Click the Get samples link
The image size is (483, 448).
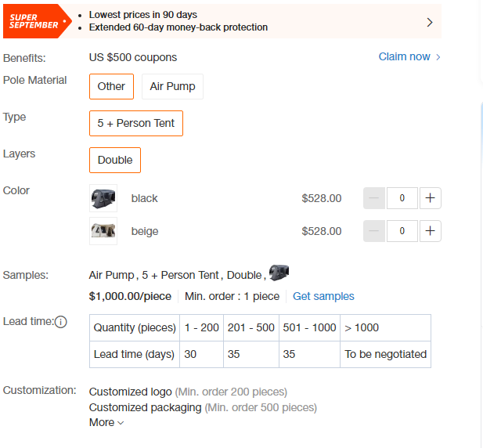pos(323,296)
